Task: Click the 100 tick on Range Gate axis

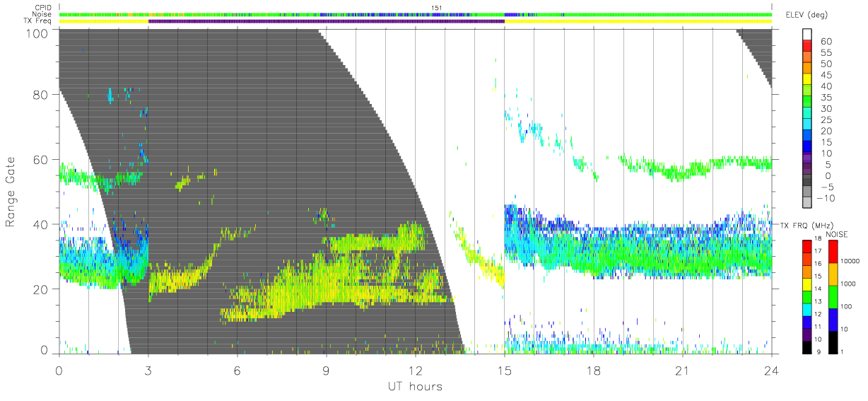Action: coord(37,33)
